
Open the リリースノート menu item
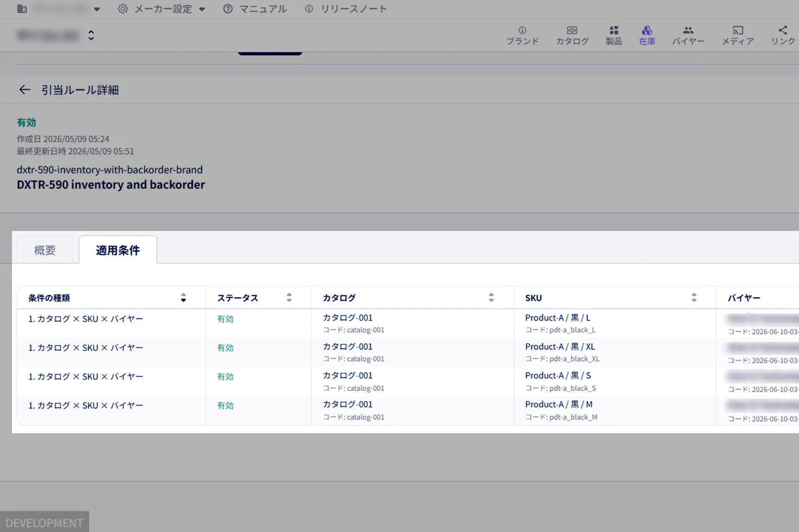[353, 9]
